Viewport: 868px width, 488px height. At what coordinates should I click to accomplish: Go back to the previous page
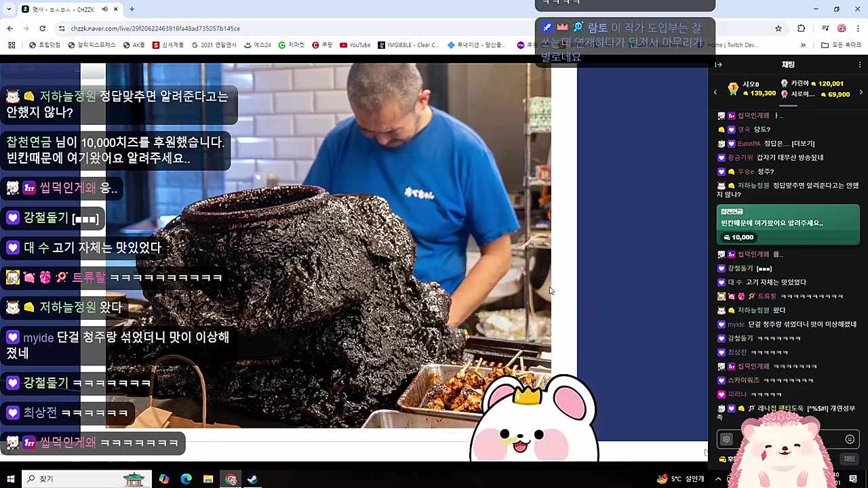(10, 28)
